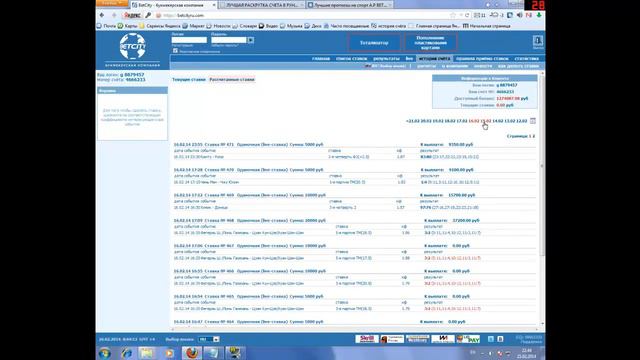Click bet №471 header row

click(x=354, y=144)
